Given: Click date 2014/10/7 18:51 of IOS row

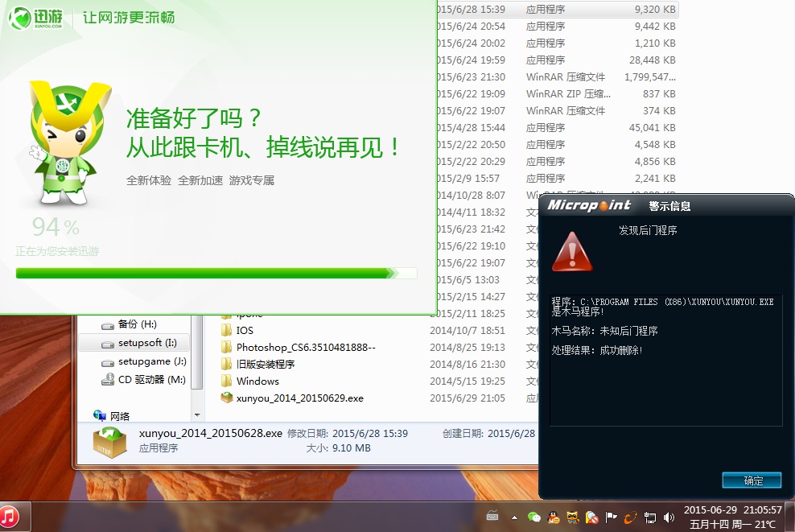Looking at the screenshot, I should point(468,331).
